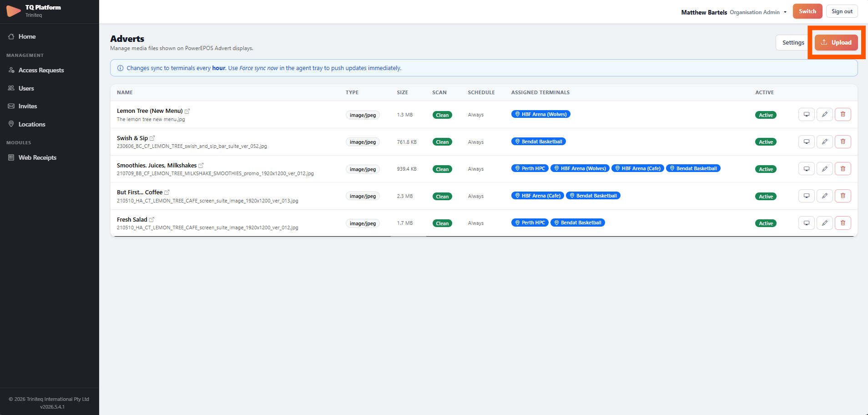
Task: Sign out of the platform
Action: point(842,11)
